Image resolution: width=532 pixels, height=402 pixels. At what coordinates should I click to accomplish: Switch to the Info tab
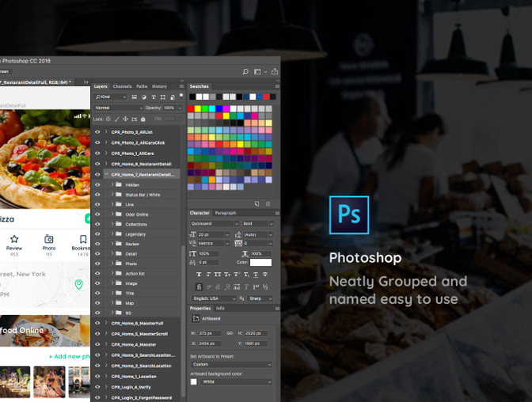tap(220, 309)
